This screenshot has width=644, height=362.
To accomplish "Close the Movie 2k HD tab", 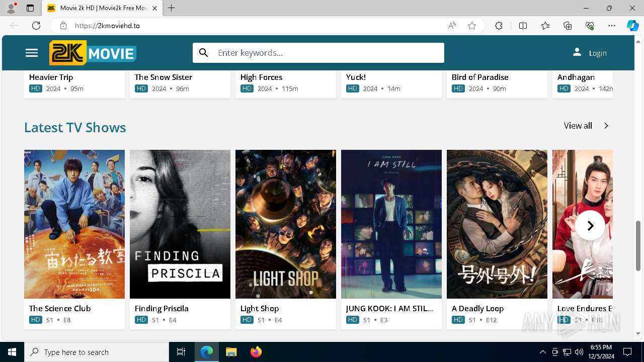I will pos(155,8).
